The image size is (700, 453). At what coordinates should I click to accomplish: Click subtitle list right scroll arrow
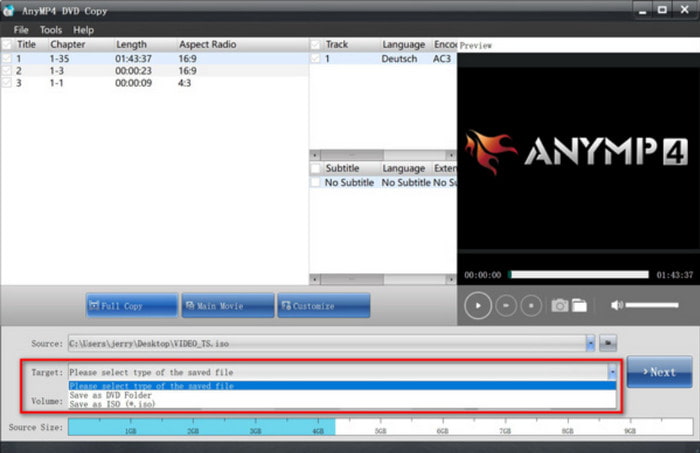(451, 279)
